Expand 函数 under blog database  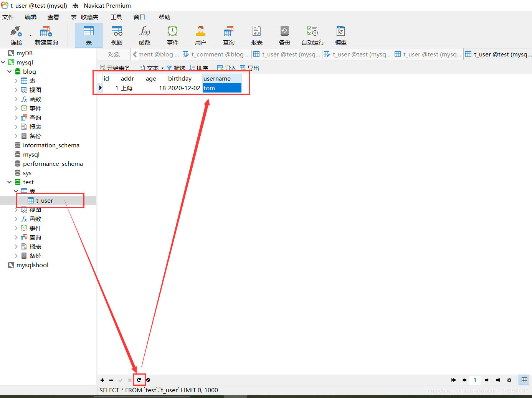click(16, 99)
